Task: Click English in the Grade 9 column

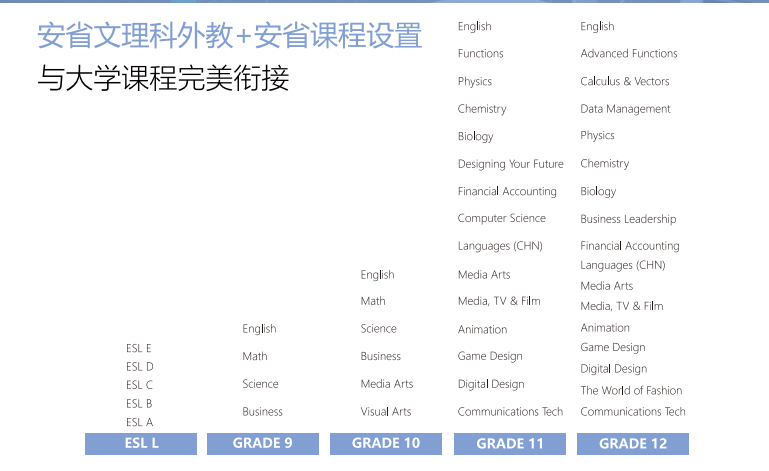Action: pos(259,329)
